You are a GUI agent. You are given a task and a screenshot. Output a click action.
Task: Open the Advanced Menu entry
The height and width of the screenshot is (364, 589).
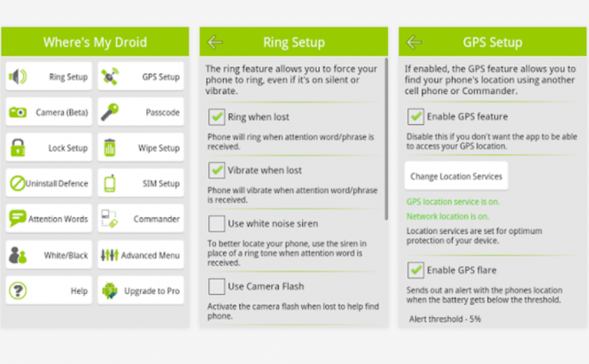(x=141, y=255)
